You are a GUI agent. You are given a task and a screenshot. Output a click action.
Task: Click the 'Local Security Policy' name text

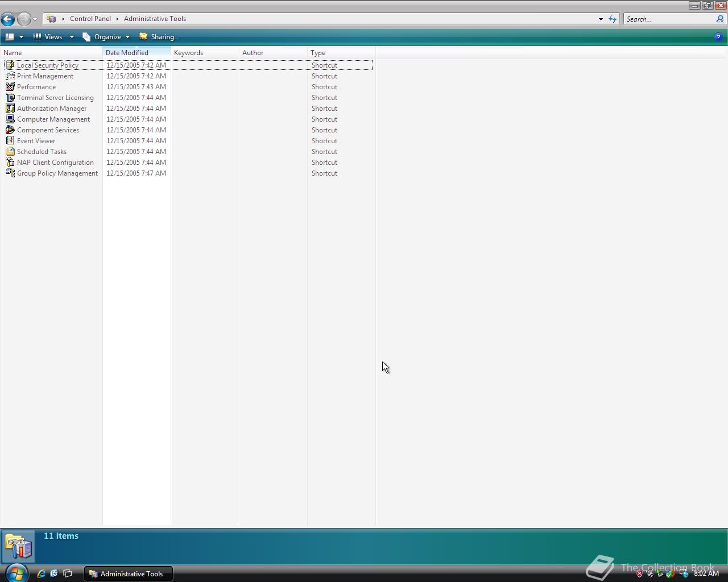tap(48, 65)
